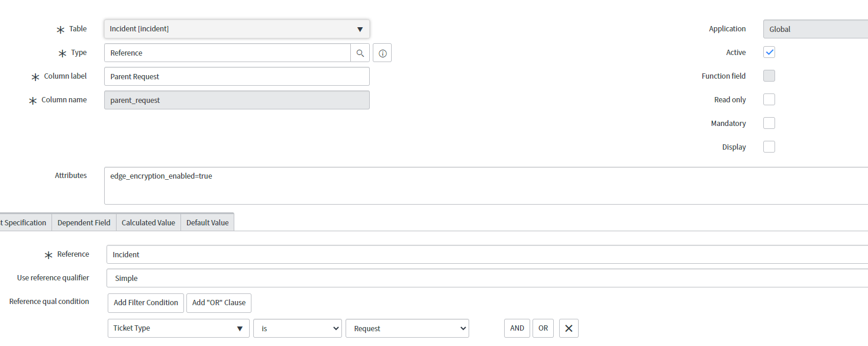Click the OR condition button
Screen dimensions: 868x346
[543, 328]
